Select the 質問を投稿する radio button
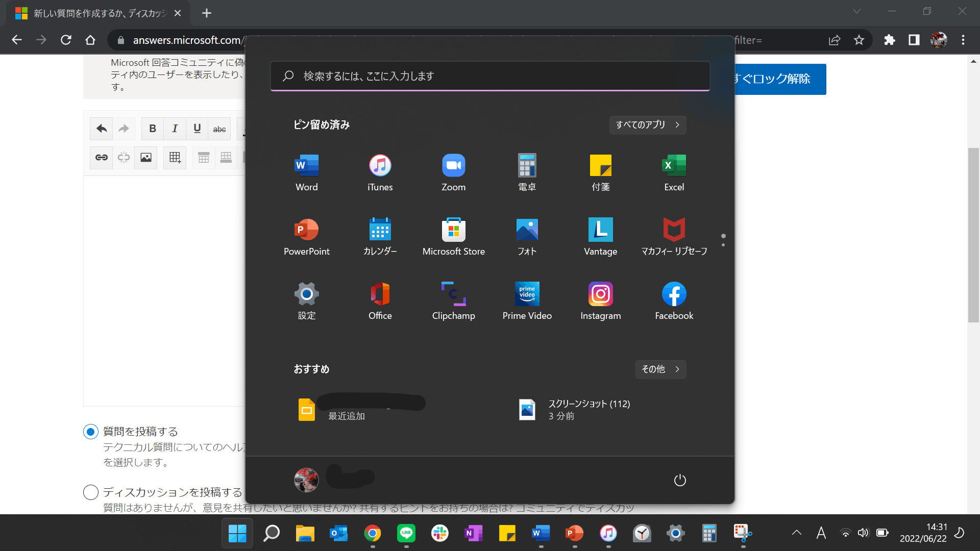Image resolution: width=980 pixels, height=551 pixels. [x=91, y=432]
